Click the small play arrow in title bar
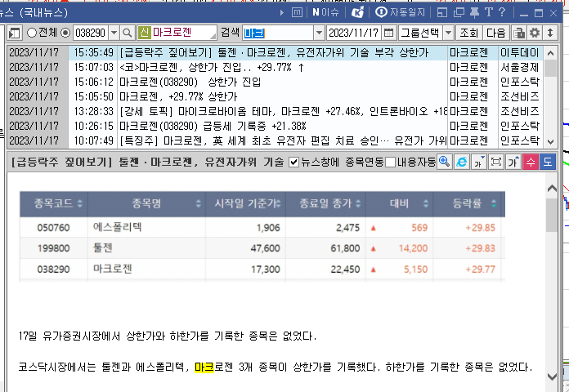The width and height of the screenshot is (569, 392). coord(282,13)
